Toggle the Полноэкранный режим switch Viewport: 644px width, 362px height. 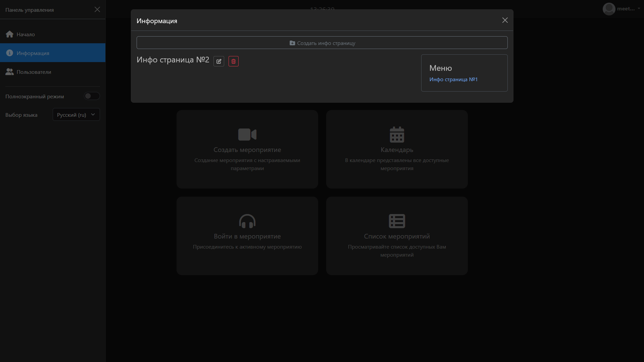click(x=92, y=96)
